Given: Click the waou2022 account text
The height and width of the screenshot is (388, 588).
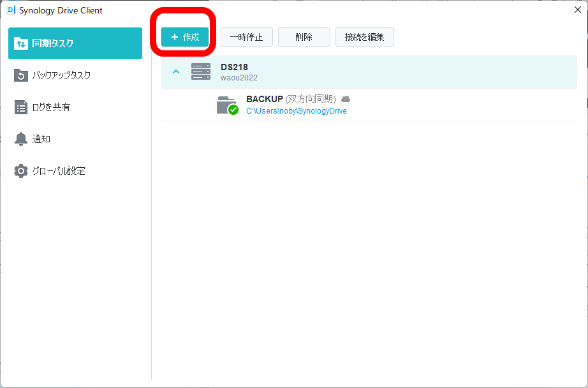Looking at the screenshot, I should pyautogui.click(x=239, y=78).
